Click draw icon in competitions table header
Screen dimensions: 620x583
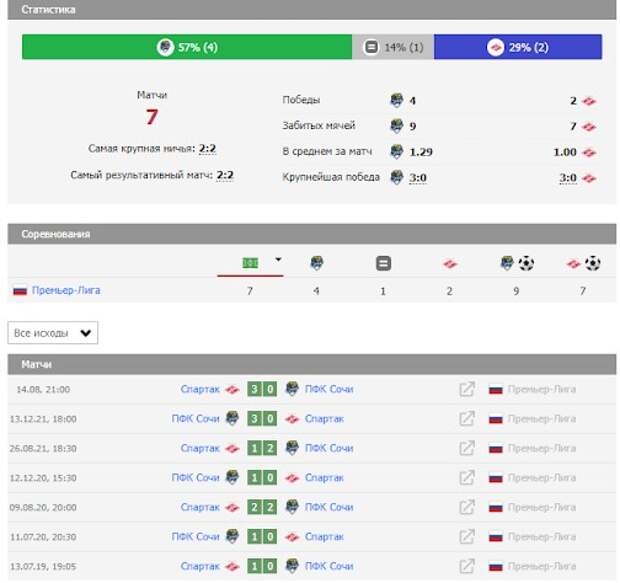(x=383, y=264)
